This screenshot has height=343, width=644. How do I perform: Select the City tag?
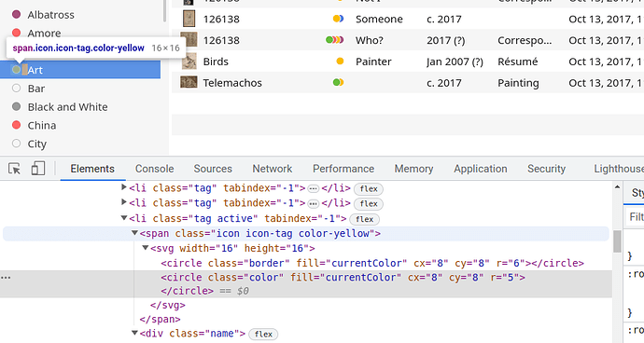(37, 144)
